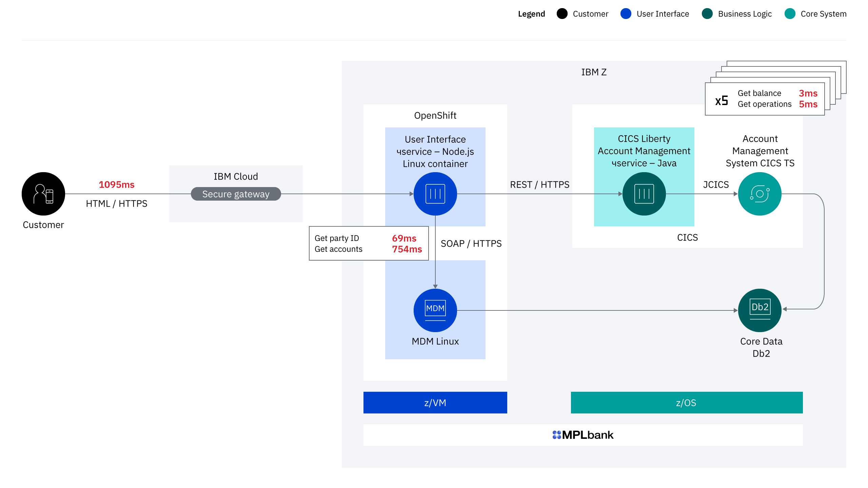
Task: Click the blue z/VM bar
Action: point(435,403)
